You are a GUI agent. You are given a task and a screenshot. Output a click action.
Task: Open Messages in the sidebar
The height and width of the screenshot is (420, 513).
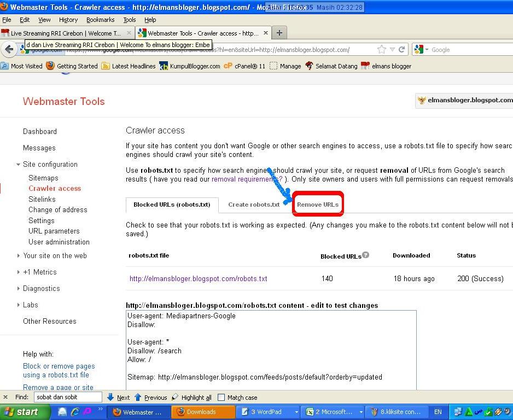39,148
